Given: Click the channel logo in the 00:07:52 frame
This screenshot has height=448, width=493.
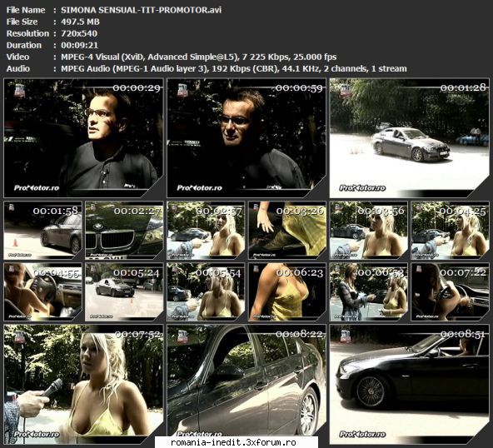Looking at the screenshot, I should pyautogui.click(x=19, y=336).
